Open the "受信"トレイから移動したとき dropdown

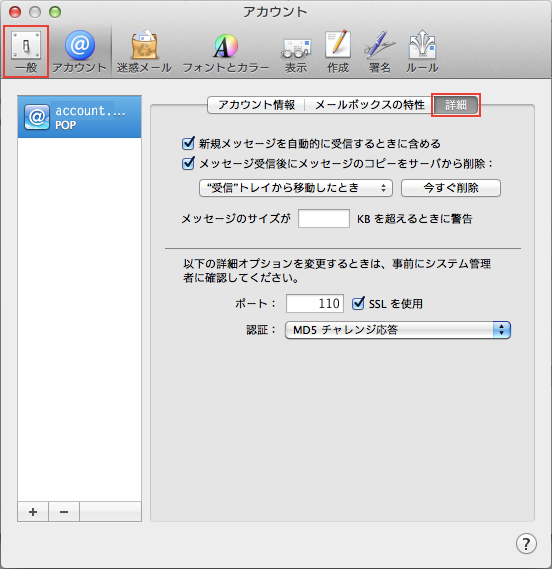click(x=296, y=188)
